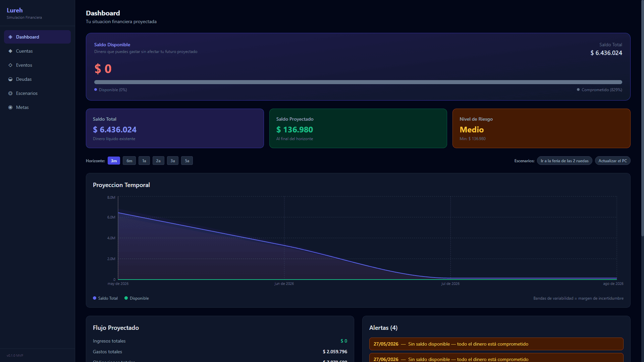This screenshot has width=644, height=362.
Task: Click the $ 0 available balance amount
Action: (103, 69)
